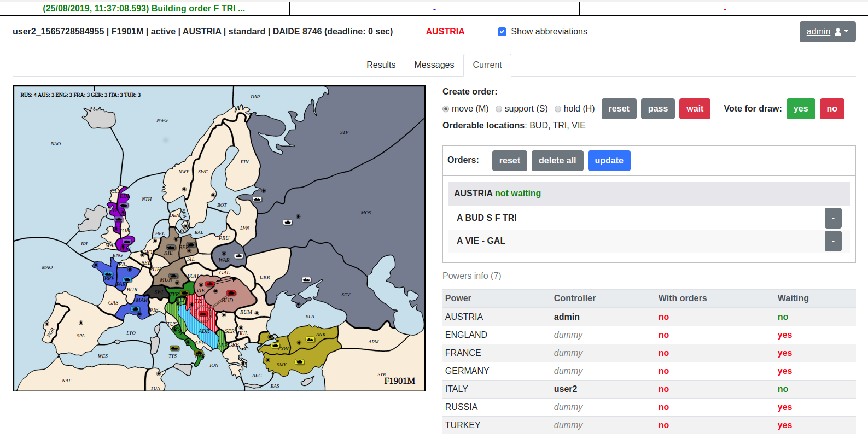Switch to the Results tab
Screen dimensions: 868x439
pyautogui.click(x=381, y=65)
